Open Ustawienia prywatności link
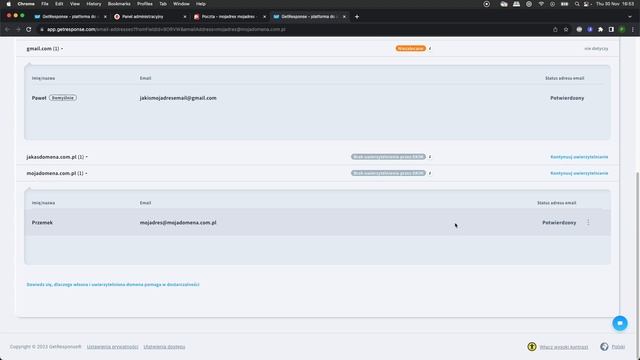The image size is (640, 360). click(112, 347)
